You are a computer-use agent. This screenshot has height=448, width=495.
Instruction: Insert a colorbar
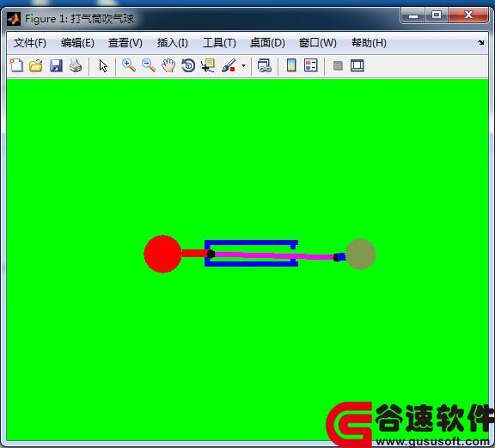291,65
